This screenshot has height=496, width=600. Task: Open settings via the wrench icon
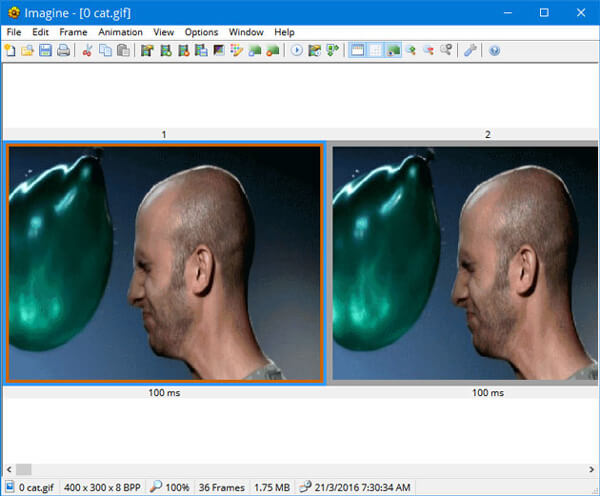470,50
